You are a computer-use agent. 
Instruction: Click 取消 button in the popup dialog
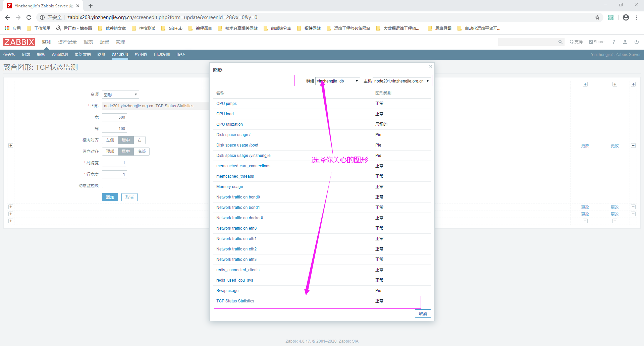tap(423, 313)
